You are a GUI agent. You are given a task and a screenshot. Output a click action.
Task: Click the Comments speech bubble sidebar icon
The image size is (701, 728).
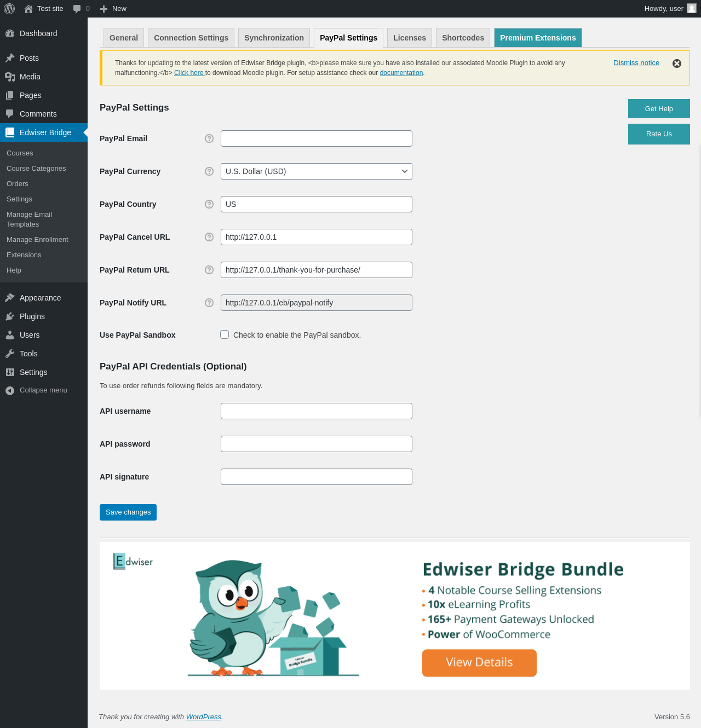click(x=10, y=114)
